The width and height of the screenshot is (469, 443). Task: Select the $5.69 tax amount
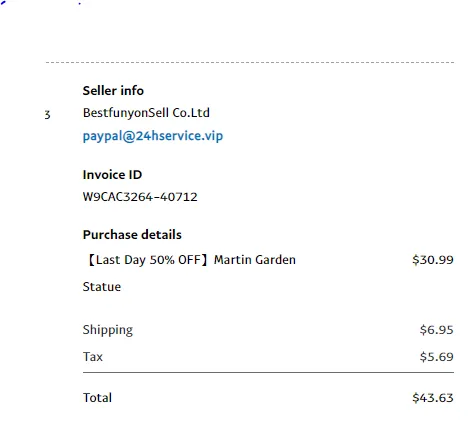click(436, 357)
